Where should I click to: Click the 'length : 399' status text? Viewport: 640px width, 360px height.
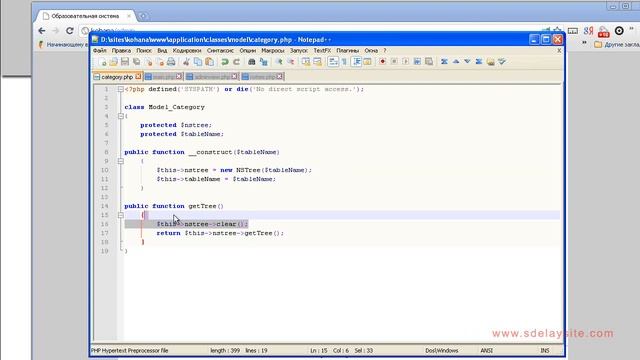pyautogui.click(x=225, y=351)
